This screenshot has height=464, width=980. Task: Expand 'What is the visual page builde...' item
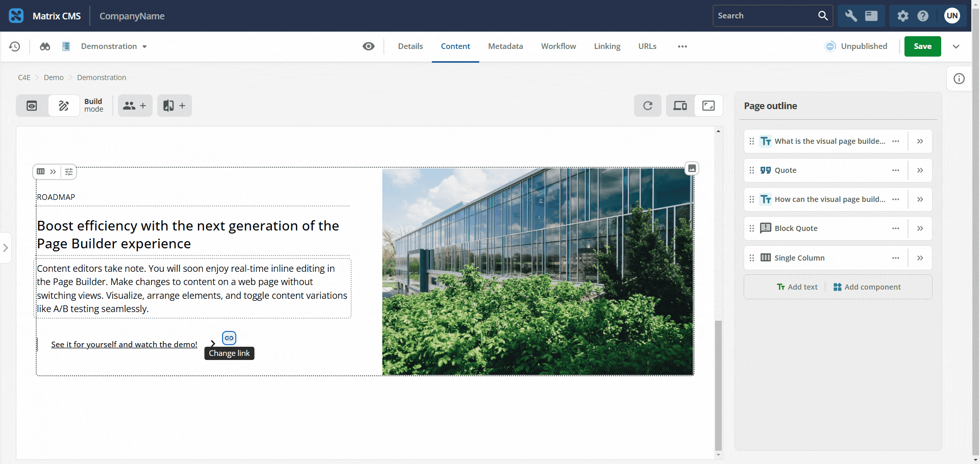click(920, 141)
